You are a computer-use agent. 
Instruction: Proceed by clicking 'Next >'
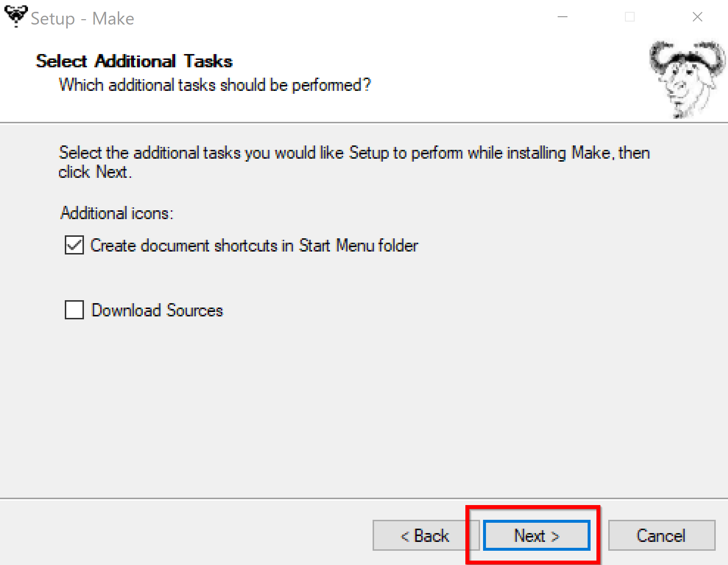click(x=537, y=536)
